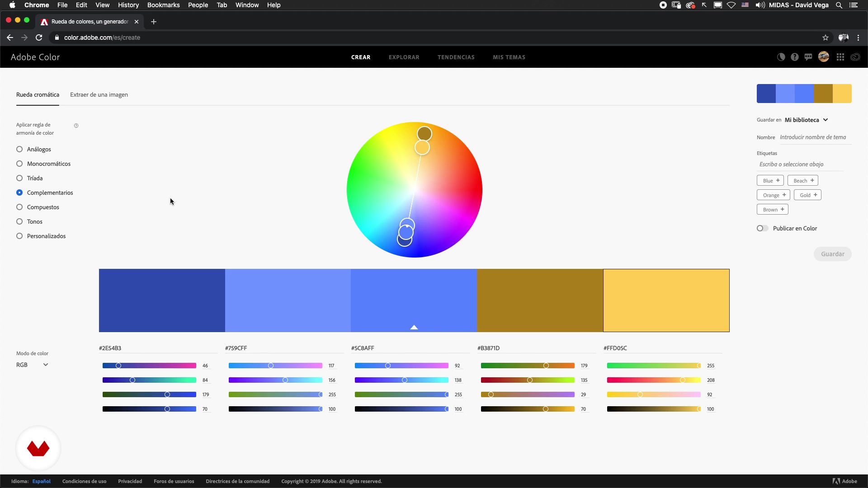Open the Bookmarks menu
This screenshot has height=488, width=868.
tap(163, 5)
